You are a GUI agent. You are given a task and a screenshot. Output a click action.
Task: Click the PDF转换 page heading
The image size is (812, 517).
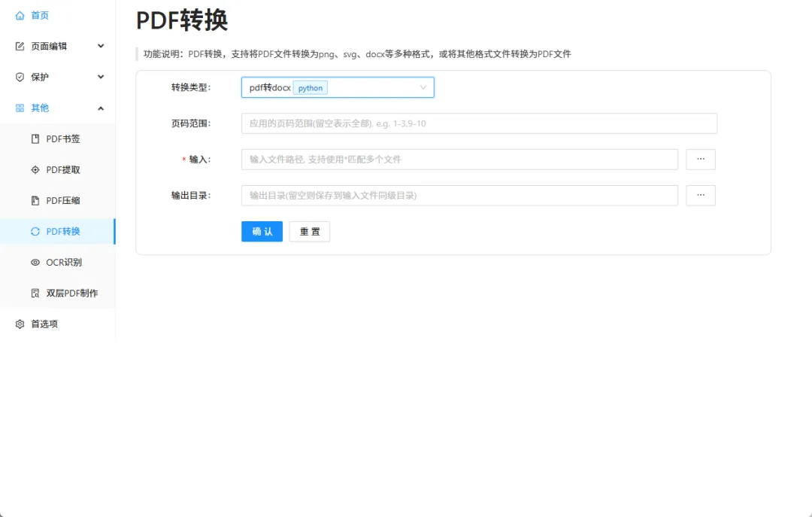(182, 21)
